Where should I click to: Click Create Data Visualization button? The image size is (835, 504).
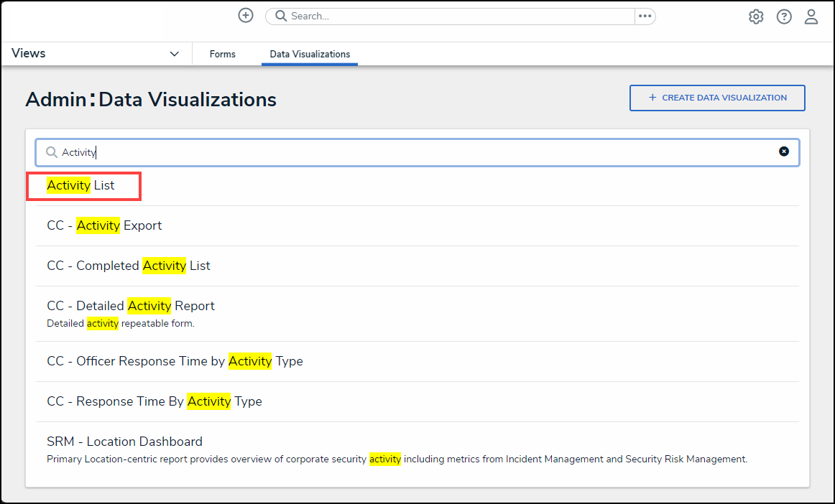[x=717, y=98]
